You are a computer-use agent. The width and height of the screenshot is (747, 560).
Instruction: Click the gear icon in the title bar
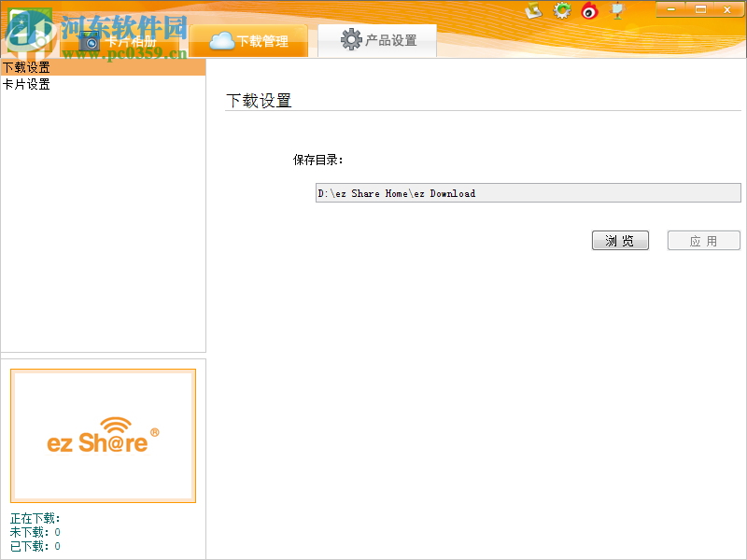tap(561, 10)
